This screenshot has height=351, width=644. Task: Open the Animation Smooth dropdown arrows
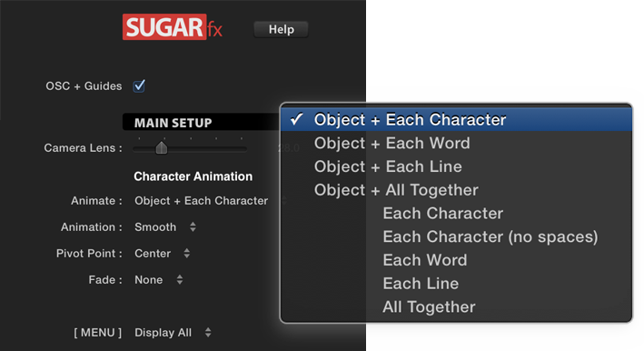coord(193,226)
